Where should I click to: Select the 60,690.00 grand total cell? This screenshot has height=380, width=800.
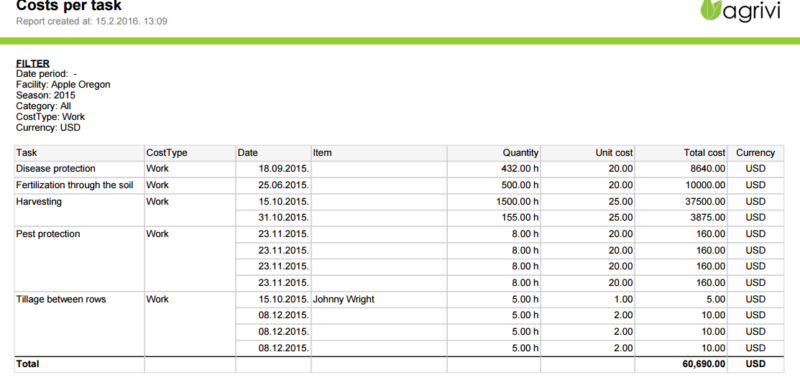(681, 364)
